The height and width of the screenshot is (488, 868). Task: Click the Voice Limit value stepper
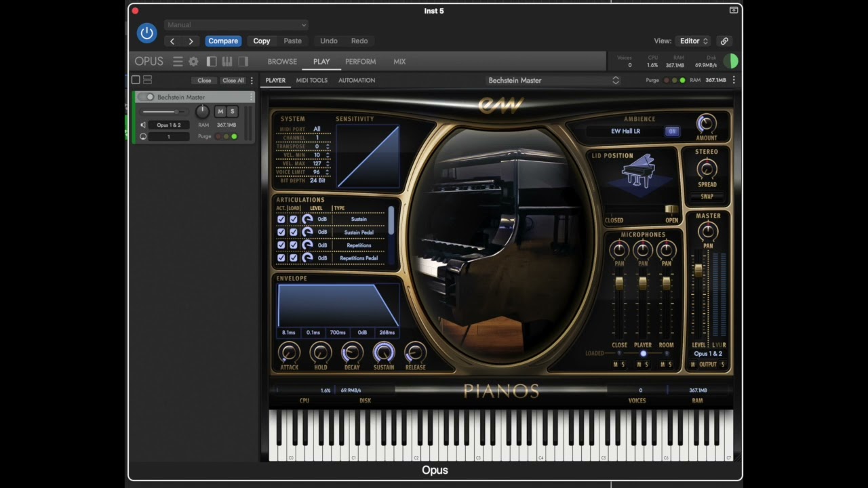click(x=328, y=172)
